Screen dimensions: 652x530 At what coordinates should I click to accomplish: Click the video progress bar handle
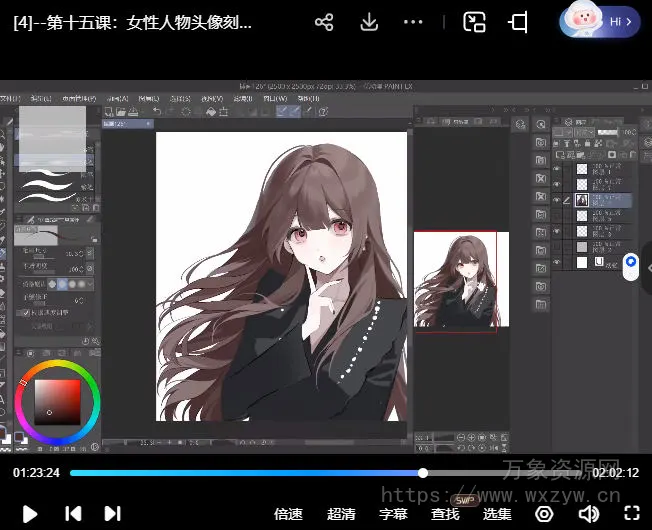(x=423, y=473)
